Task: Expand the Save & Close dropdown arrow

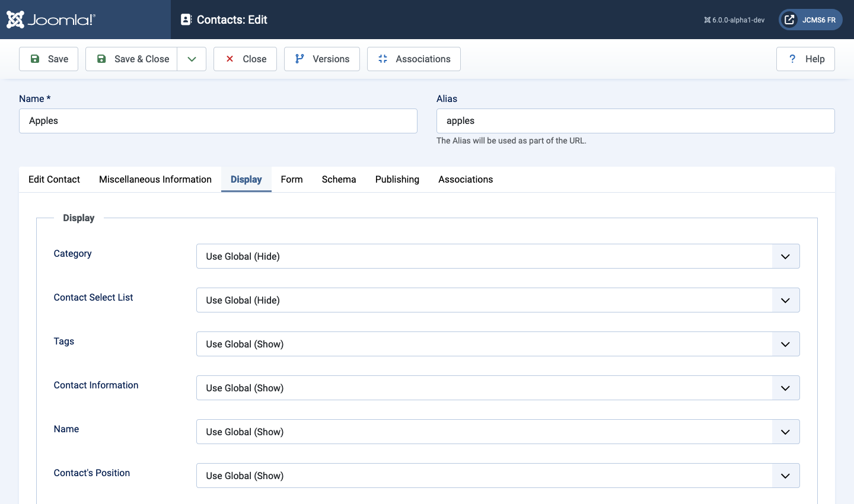Action: 192,59
